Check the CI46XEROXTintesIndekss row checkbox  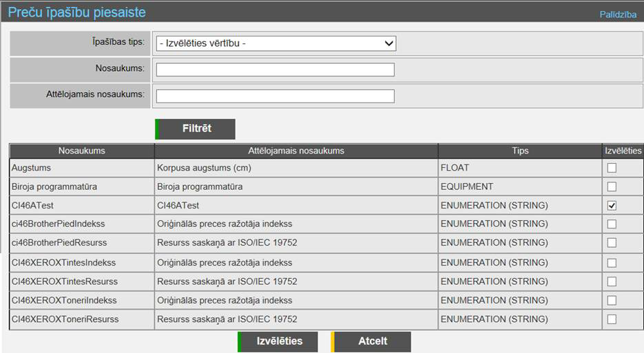click(612, 263)
